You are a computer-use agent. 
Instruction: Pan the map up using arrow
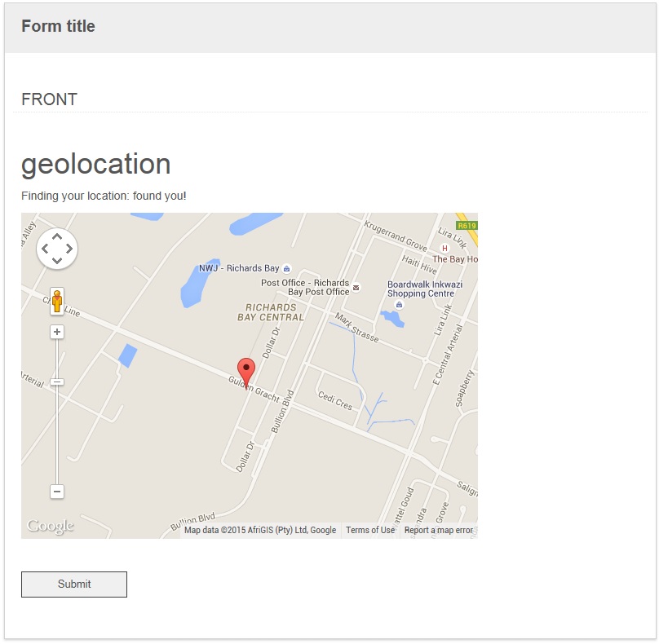pyautogui.click(x=57, y=236)
